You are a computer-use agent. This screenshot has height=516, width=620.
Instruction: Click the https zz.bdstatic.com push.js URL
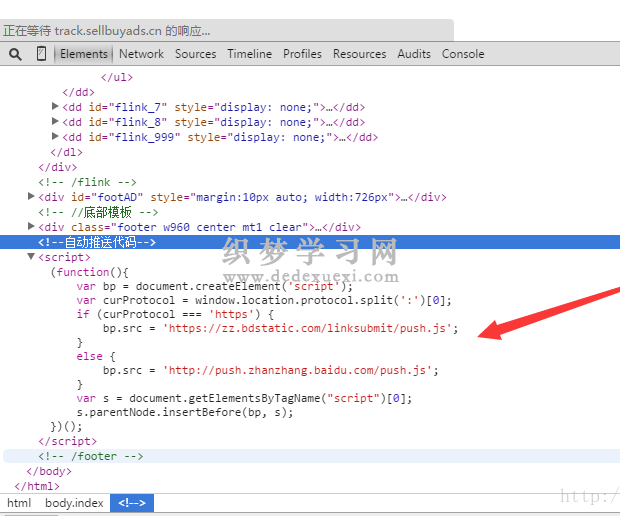pyautogui.click(x=307, y=329)
